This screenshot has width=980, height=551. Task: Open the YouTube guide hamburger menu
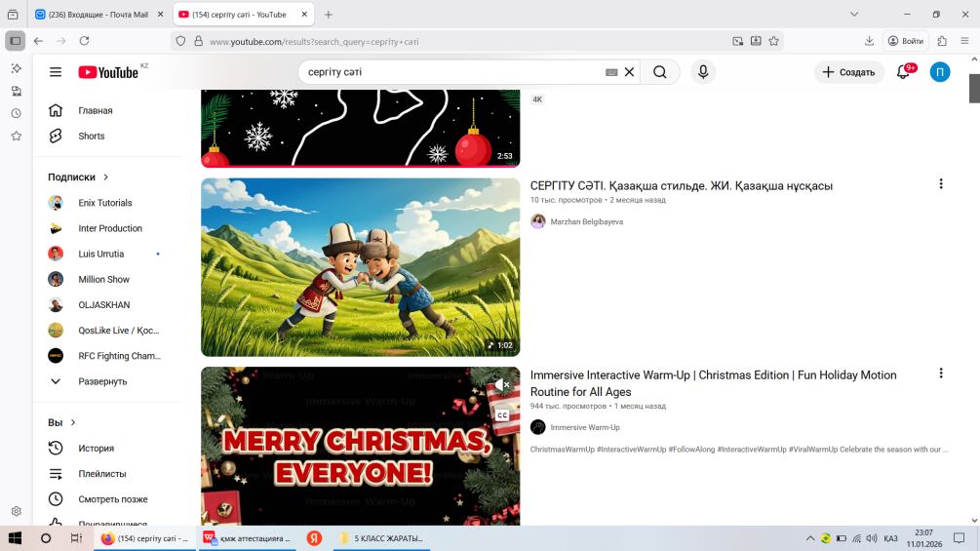pyautogui.click(x=56, y=72)
